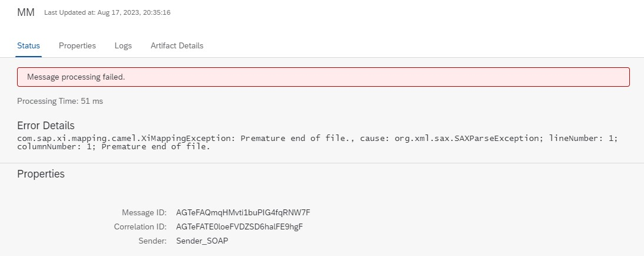This screenshot has width=644, height=256.
Task: Click the 'Message processing failed.' error banner
Action: (323, 77)
